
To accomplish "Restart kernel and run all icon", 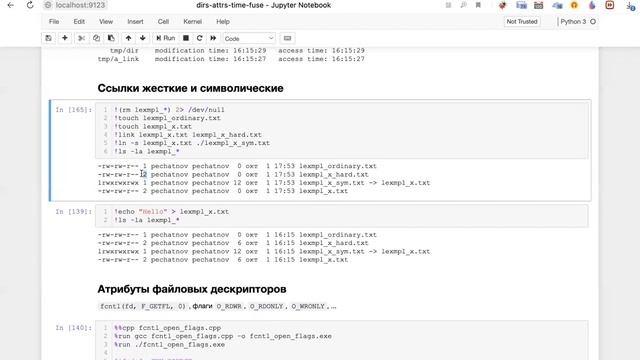I will [213, 38].
